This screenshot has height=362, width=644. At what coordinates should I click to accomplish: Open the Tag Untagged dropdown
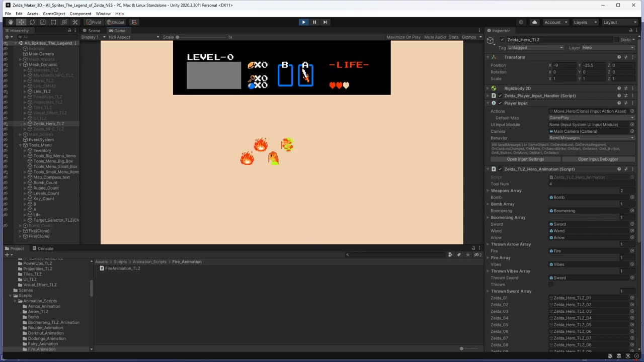pyautogui.click(x=536, y=48)
